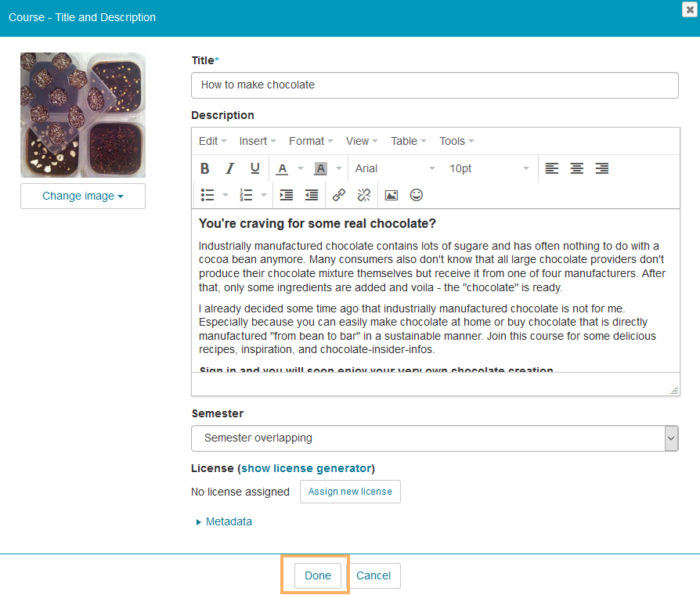
Task: Click into the Title input field
Action: (x=435, y=85)
